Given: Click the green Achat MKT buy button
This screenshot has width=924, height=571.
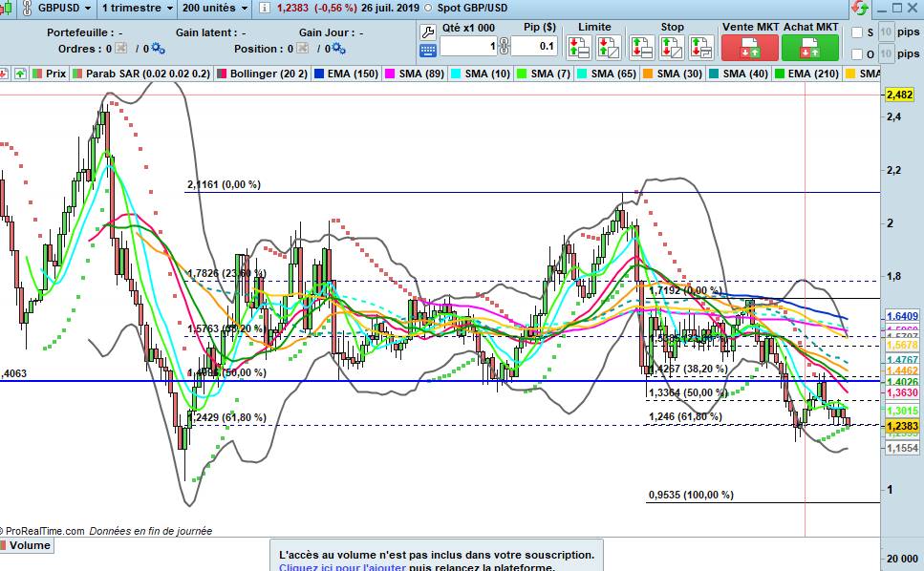Looking at the screenshot, I should [x=809, y=48].
